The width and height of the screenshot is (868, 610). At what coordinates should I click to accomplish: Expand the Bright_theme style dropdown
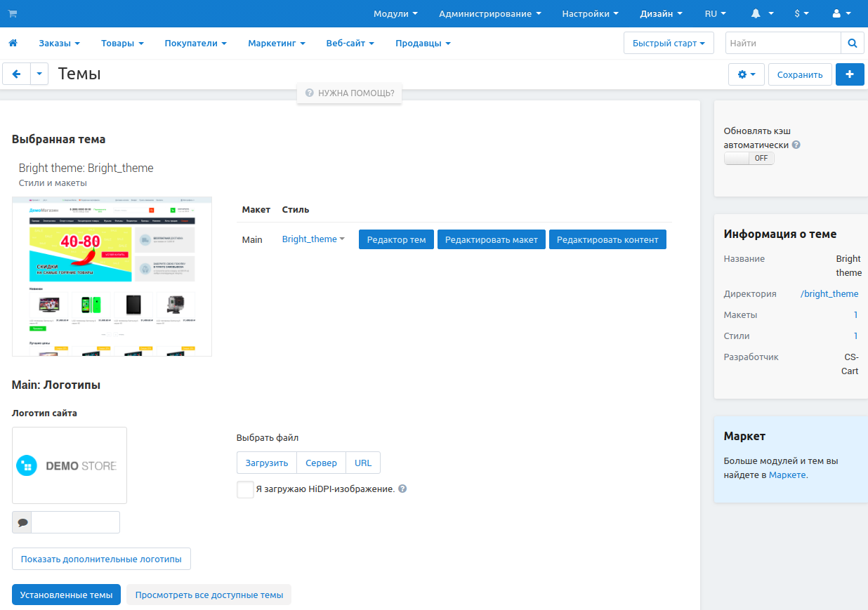click(313, 239)
